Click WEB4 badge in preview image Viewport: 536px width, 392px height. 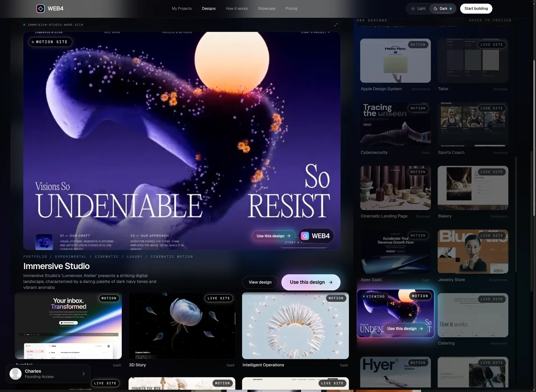316,236
